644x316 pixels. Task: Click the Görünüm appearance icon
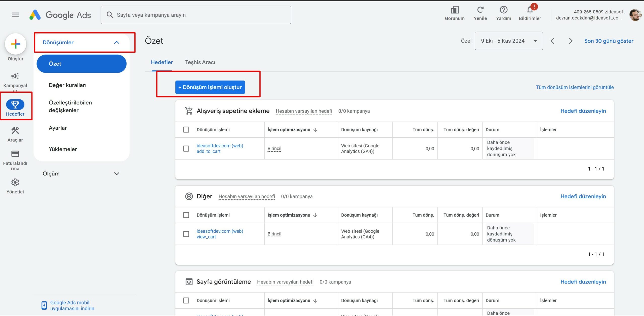pos(455,10)
